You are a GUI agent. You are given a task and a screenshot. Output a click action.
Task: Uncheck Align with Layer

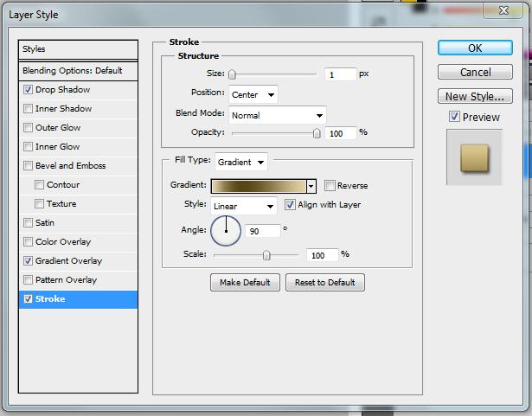[290, 205]
